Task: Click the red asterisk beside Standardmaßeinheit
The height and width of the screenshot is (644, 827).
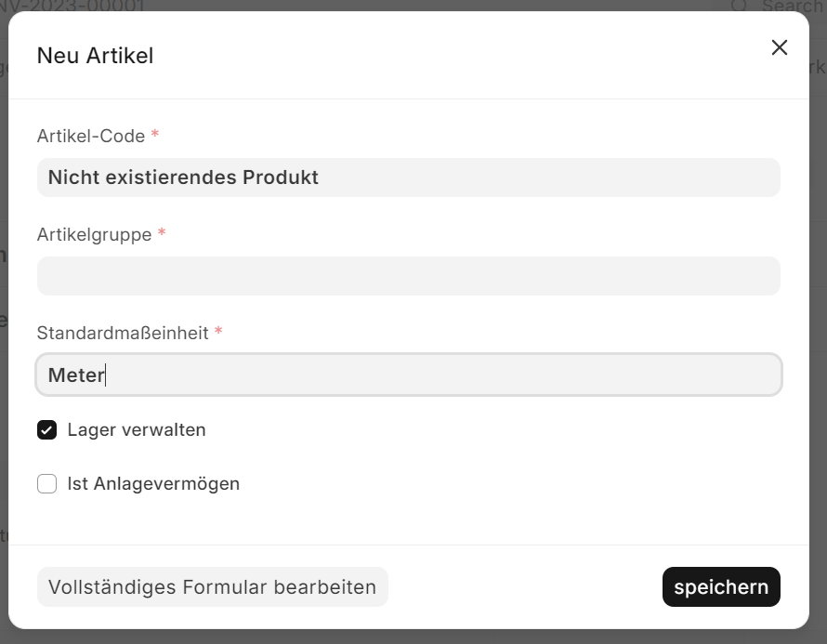Action: tap(218, 332)
